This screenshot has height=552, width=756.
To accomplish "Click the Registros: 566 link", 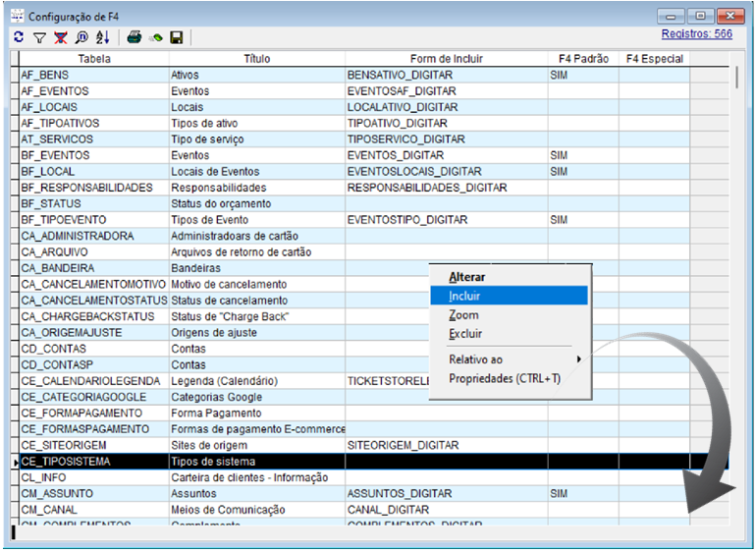I will pos(696,33).
